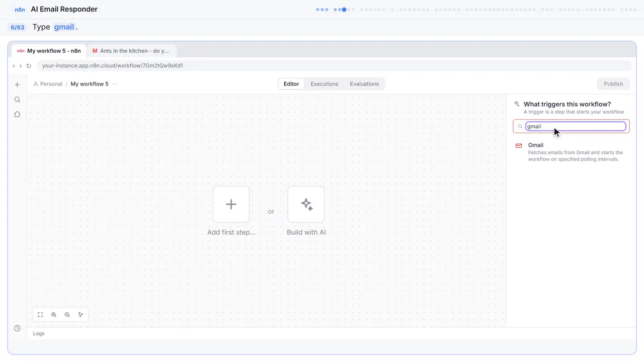The image size is (644, 362).
Task: Click the n8n logo in header
Action: [20, 10]
